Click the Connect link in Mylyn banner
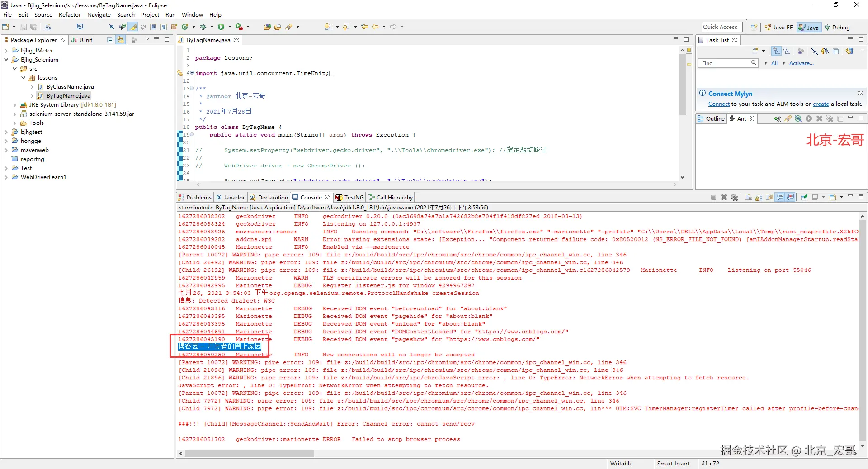The image size is (868, 469). pyautogui.click(x=719, y=104)
